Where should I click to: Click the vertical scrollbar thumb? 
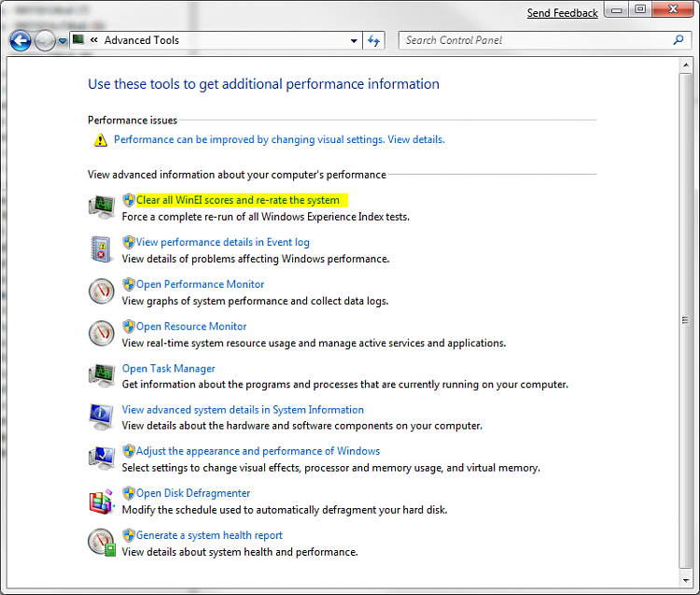tap(685, 320)
